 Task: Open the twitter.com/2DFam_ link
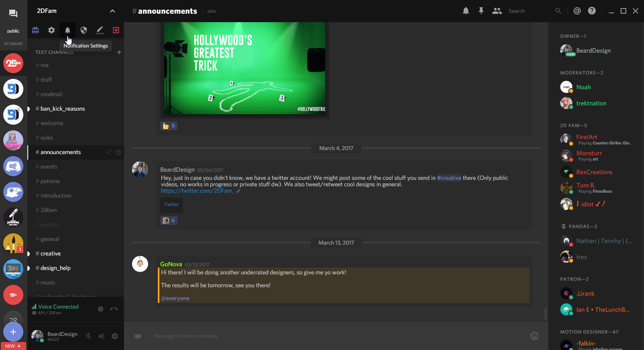click(198, 191)
